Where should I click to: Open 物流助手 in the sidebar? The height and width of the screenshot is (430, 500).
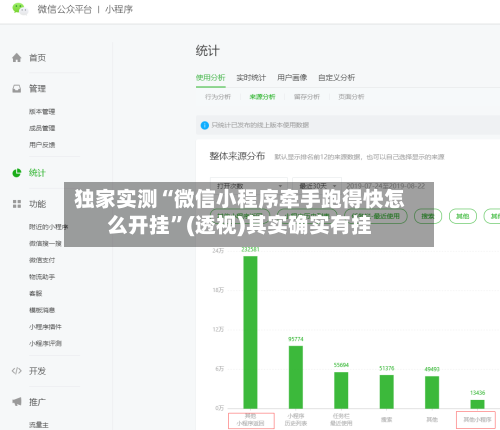pos(42,277)
